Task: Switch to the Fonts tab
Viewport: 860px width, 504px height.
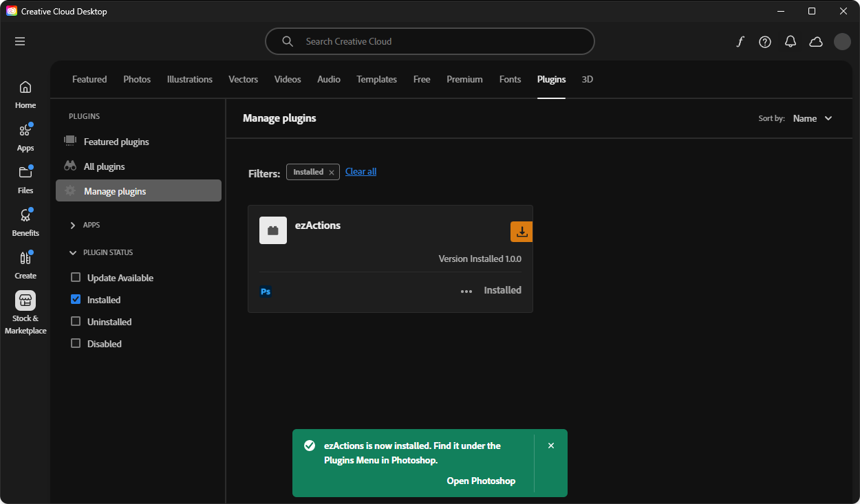Action: [x=510, y=79]
